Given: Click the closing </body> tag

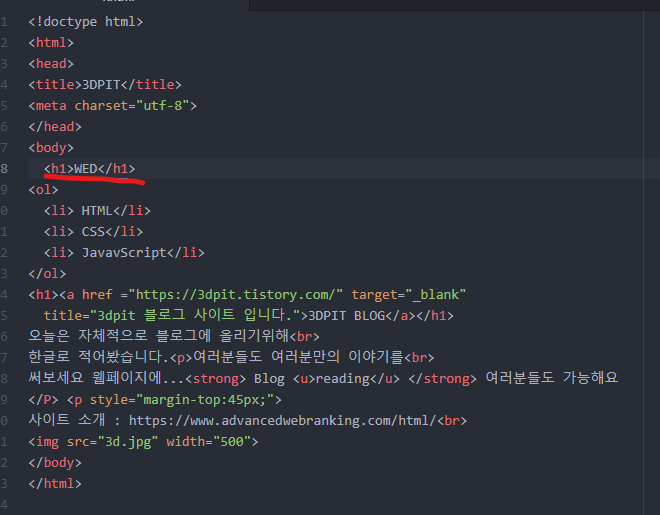Looking at the screenshot, I should [55, 462].
